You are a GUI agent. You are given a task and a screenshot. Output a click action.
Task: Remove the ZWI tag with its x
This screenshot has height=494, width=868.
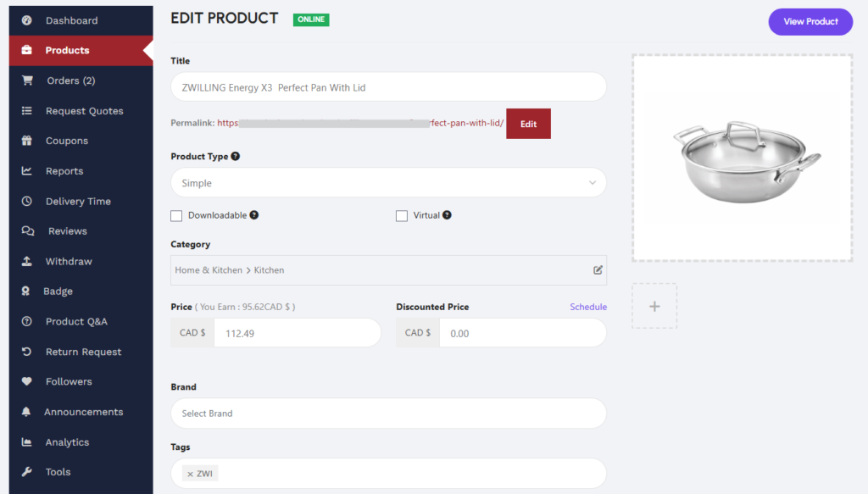190,474
